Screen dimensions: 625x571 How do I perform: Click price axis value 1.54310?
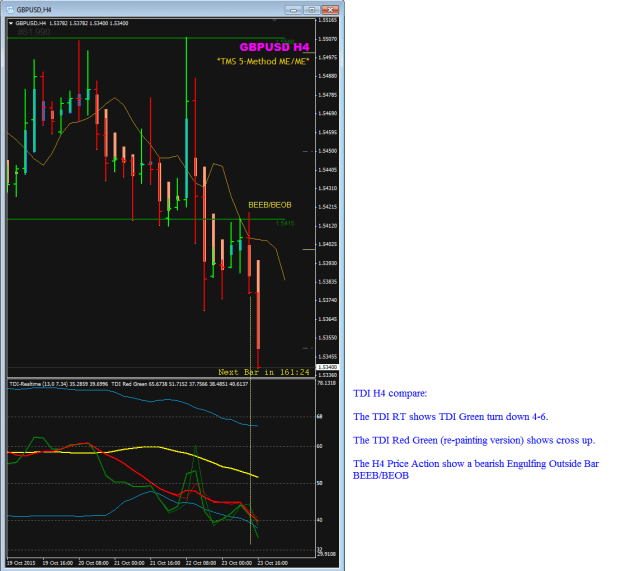tap(328, 188)
